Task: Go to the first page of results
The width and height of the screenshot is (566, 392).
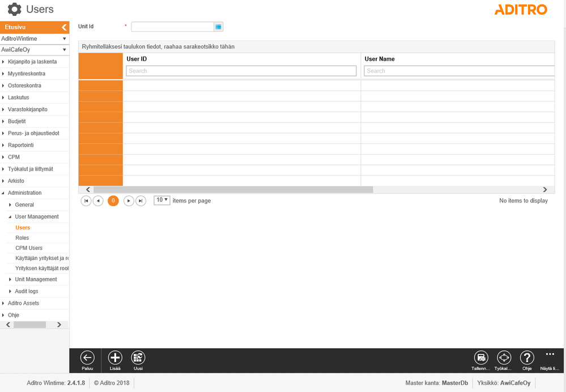Action: [x=86, y=201]
